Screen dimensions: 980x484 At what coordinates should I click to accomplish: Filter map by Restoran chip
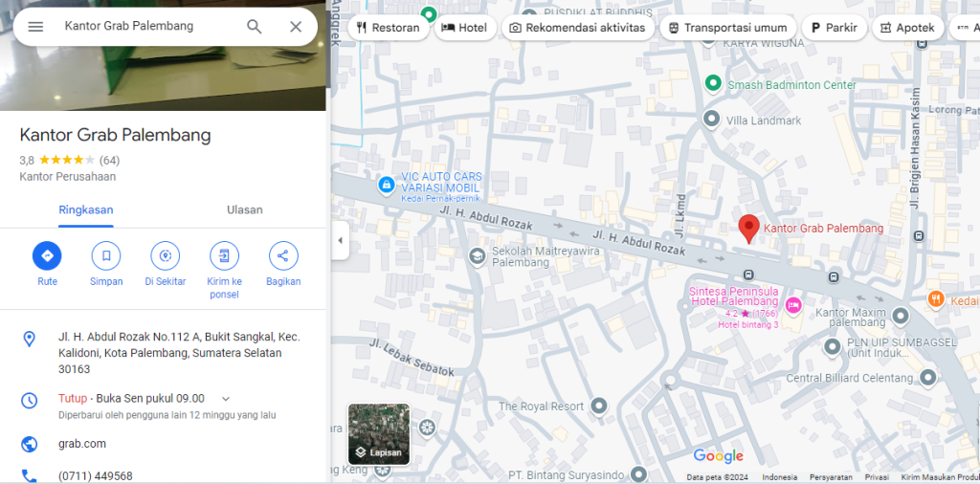point(388,28)
